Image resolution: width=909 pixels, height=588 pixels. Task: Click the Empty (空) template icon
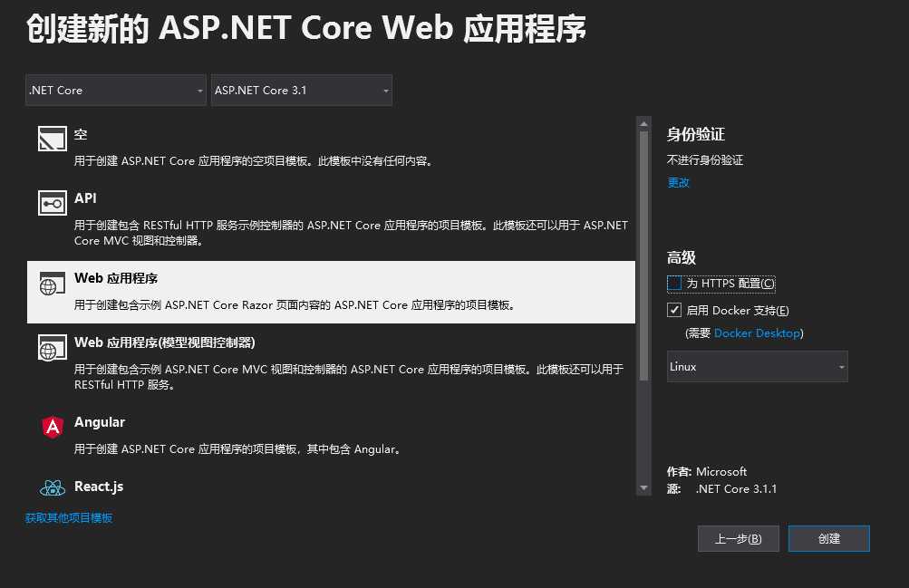pos(53,139)
